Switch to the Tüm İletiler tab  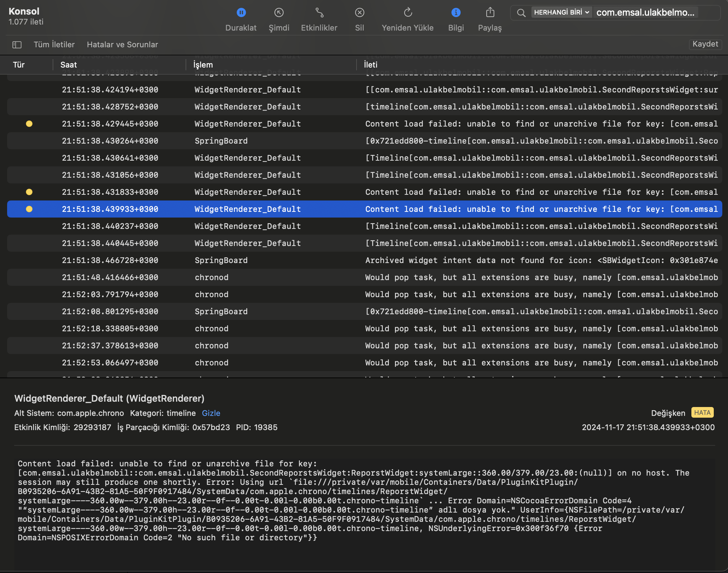pyautogui.click(x=54, y=45)
